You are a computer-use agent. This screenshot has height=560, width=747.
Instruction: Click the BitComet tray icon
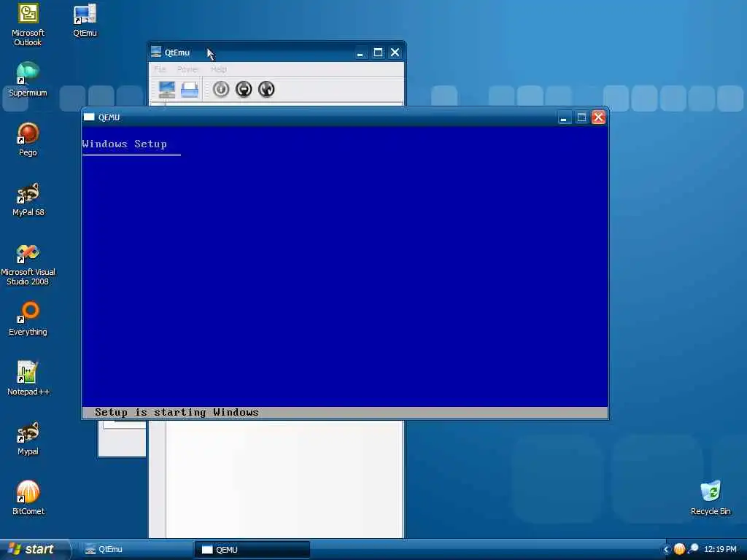[679, 550]
